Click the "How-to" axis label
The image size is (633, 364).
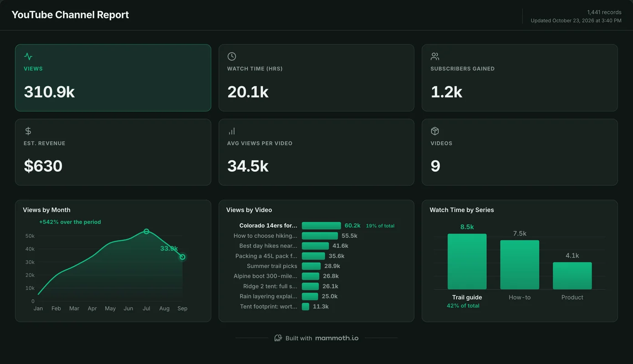tap(520, 297)
